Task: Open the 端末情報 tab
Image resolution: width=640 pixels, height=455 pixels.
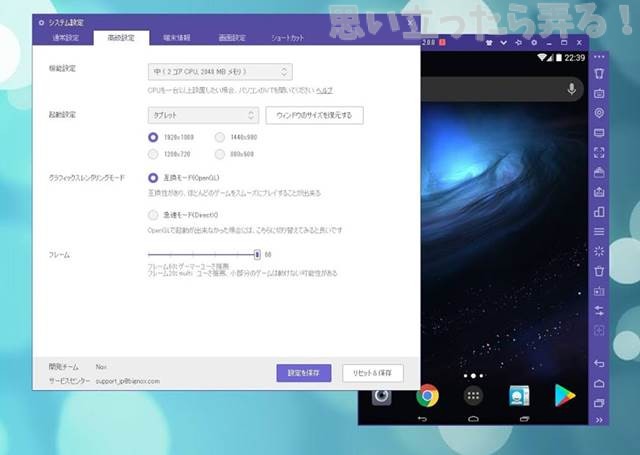Action: tap(177, 38)
